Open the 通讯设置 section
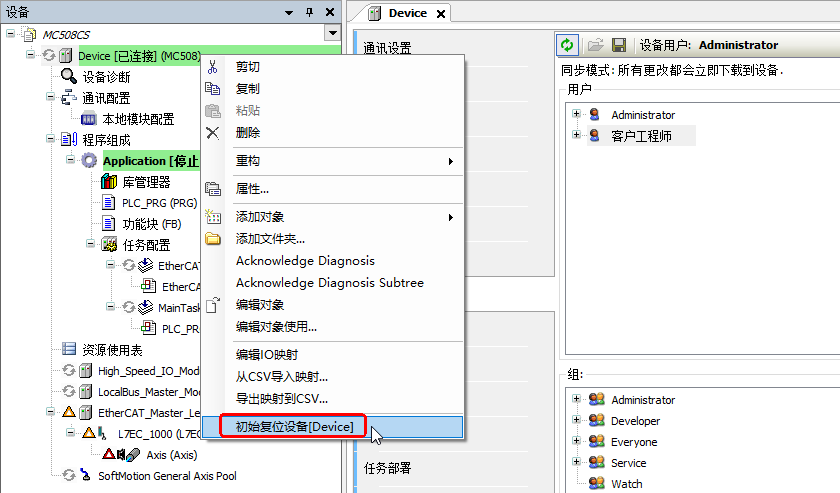 coord(387,48)
